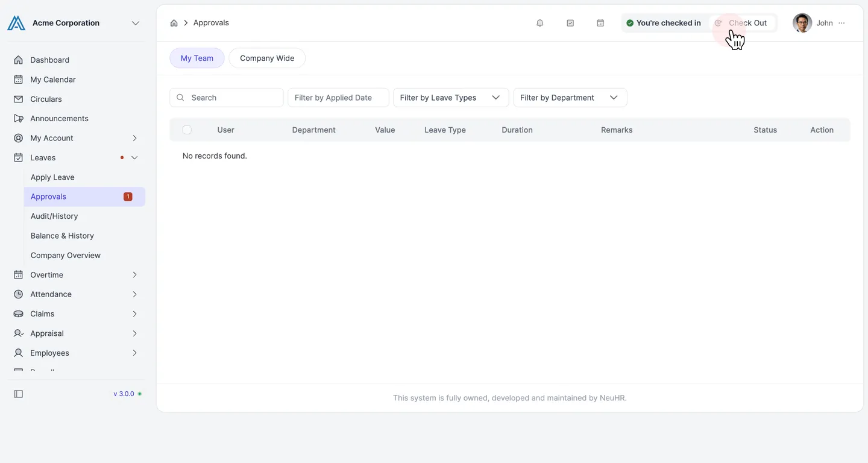Click the v 3.0.0 version label
Viewport: 868px width, 463px height.
pyautogui.click(x=124, y=394)
